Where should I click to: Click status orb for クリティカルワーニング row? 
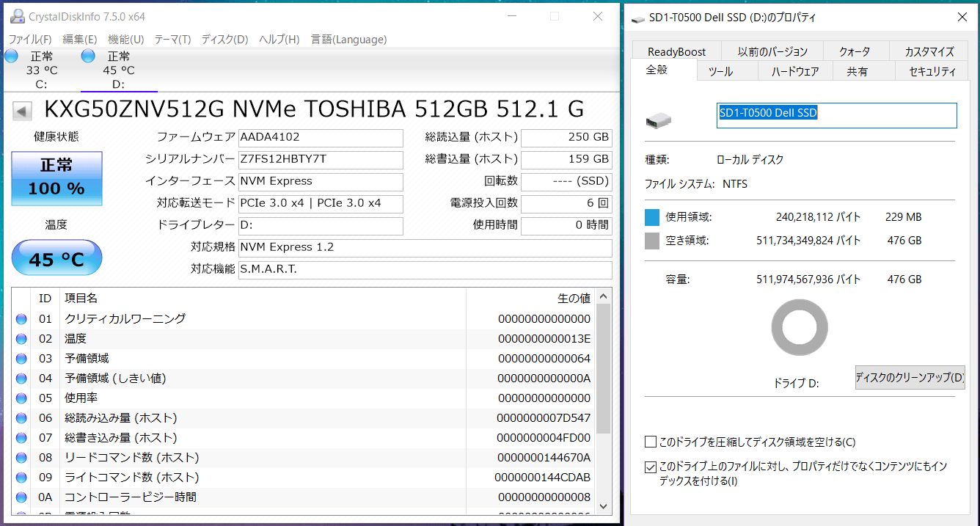(x=21, y=319)
